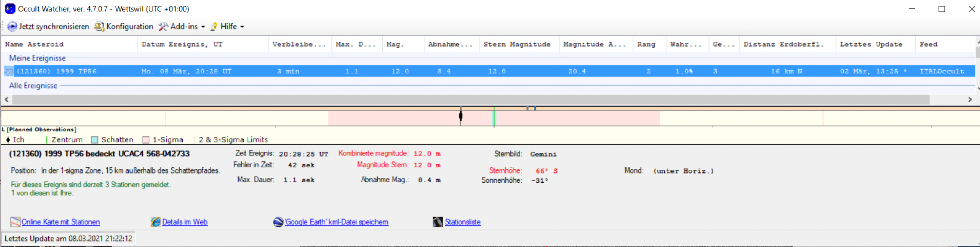Click the Add-ins tools icon

pos(163,26)
